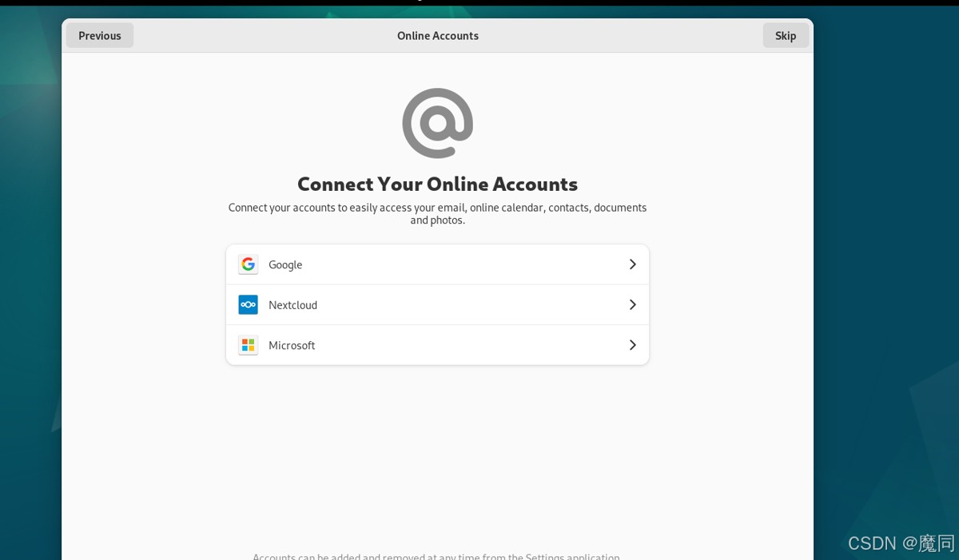
Task: Click the large @ online accounts icon
Action: coord(438,123)
